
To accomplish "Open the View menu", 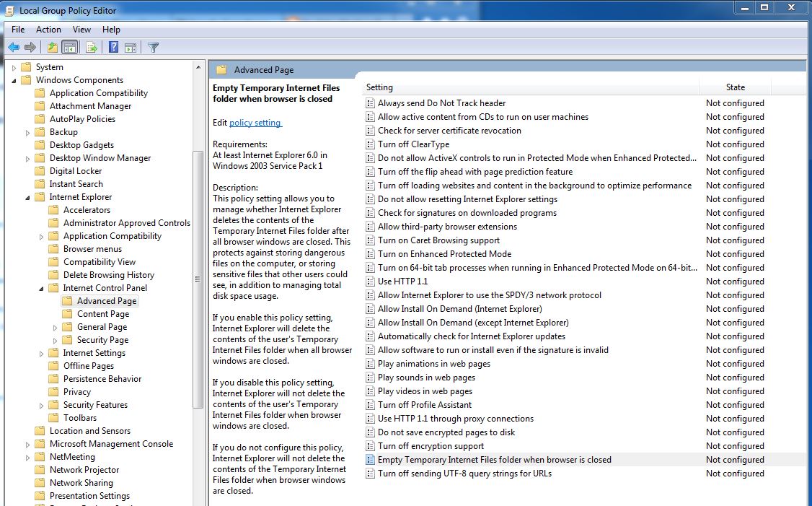I will point(81,30).
